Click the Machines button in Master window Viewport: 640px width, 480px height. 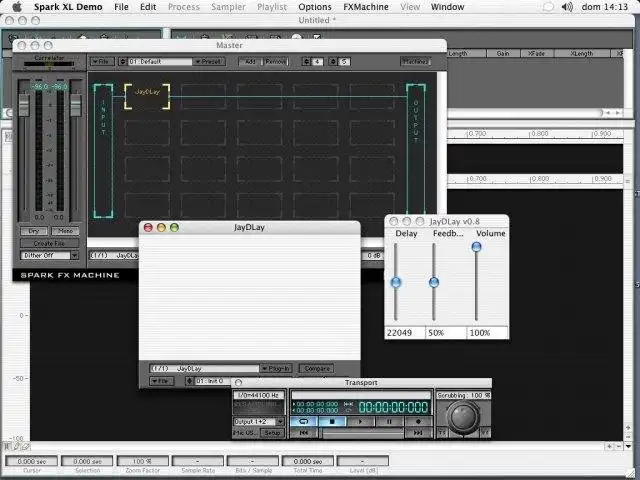tap(415, 62)
